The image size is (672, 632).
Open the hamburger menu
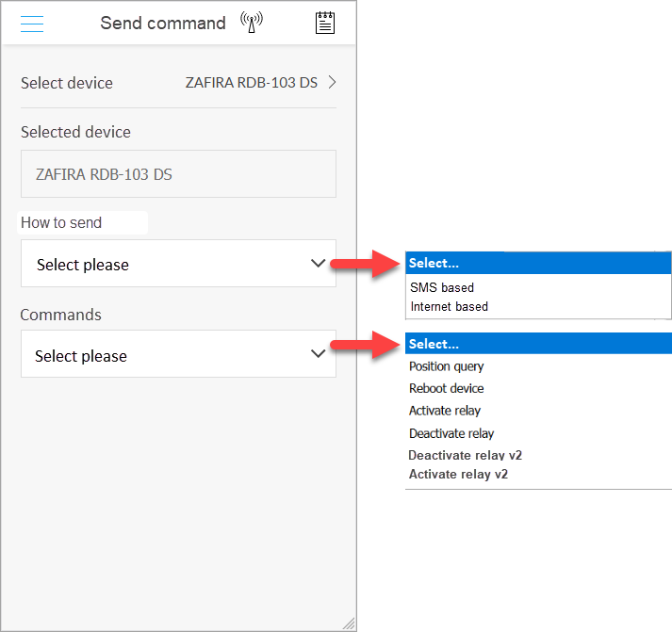tap(32, 24)
